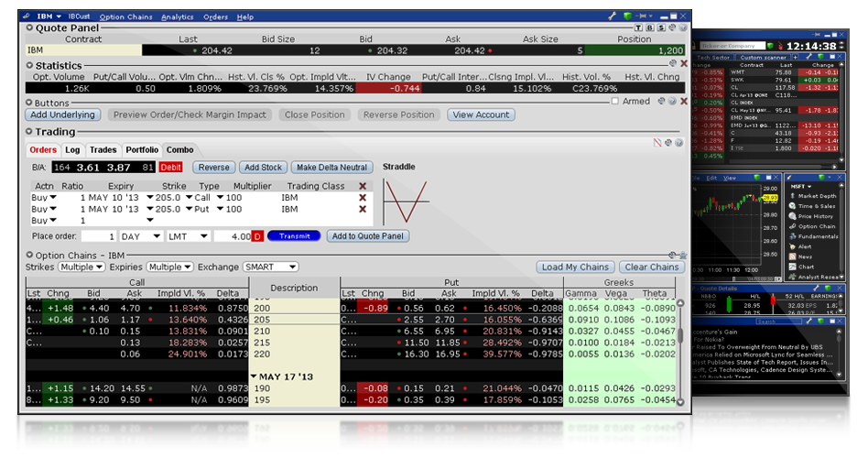Collapse the Quote Panel section
The image size is (868, 458).
click(x=29, y=28)
